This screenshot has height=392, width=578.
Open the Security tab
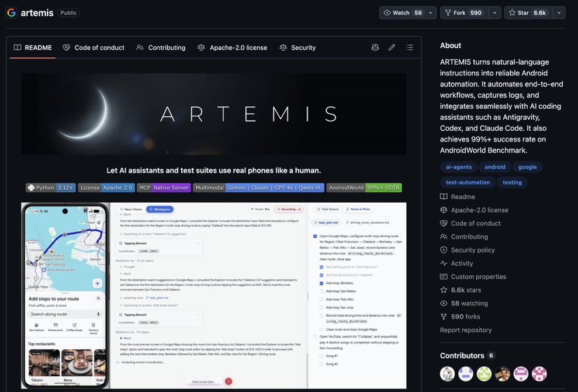coord(298,47)
